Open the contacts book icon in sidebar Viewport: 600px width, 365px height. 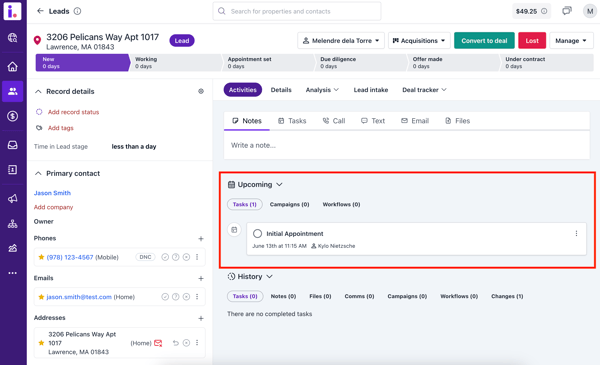[12, 169]
